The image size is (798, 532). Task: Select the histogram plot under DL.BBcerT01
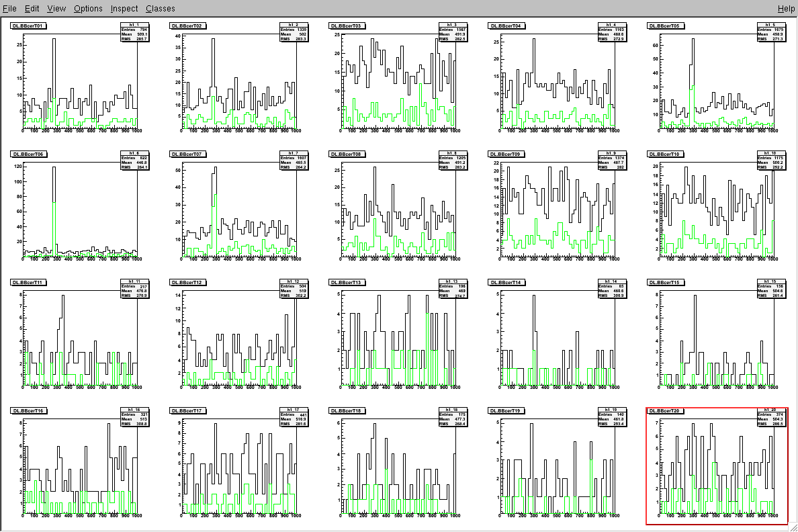(81, 81)
